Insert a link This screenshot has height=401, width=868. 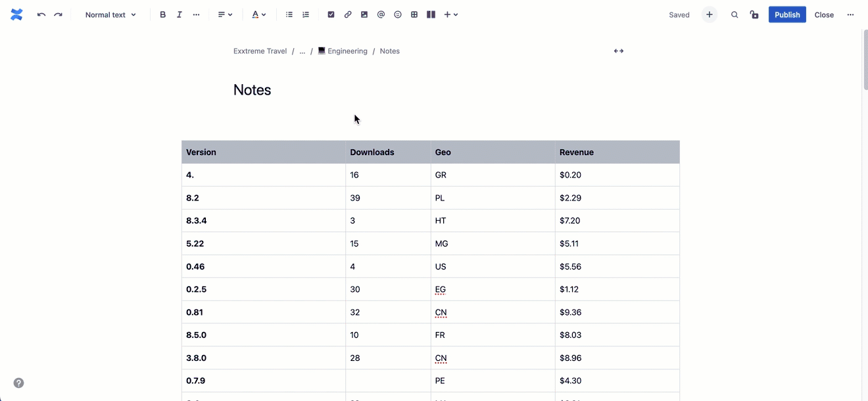(348, 14)
